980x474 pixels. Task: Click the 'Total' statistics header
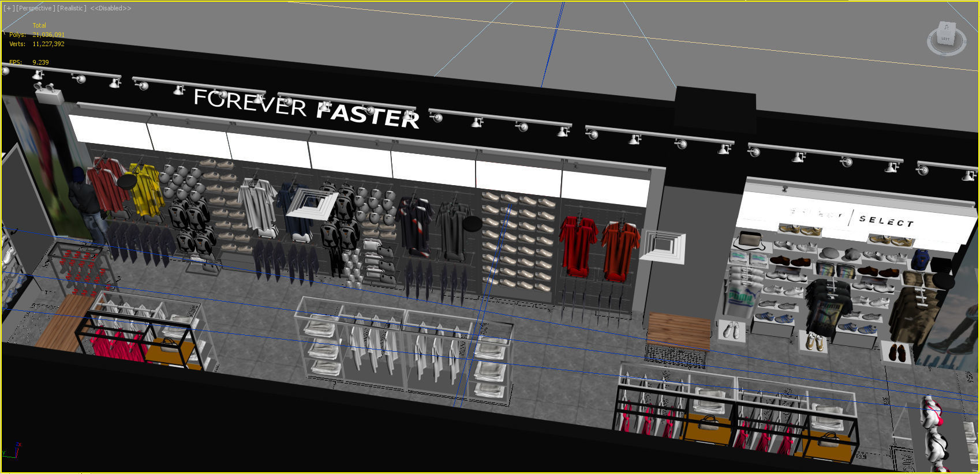tap(39, 25)
